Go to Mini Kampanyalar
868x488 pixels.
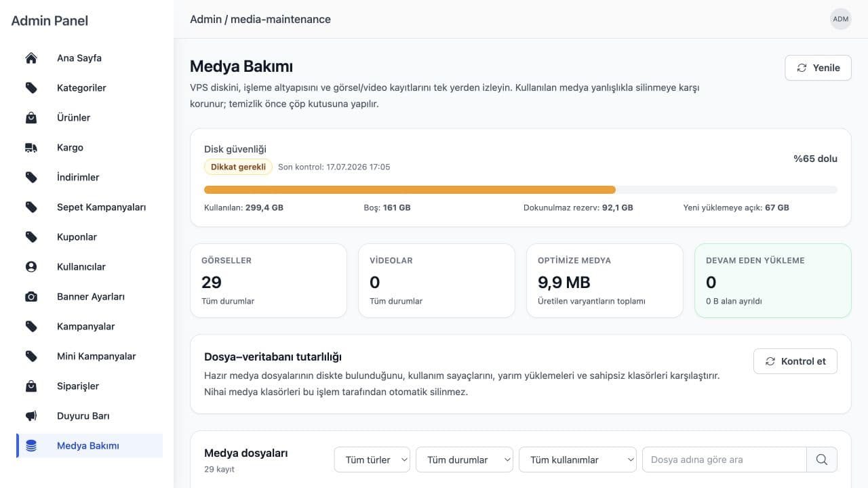[x=90, y=357]
